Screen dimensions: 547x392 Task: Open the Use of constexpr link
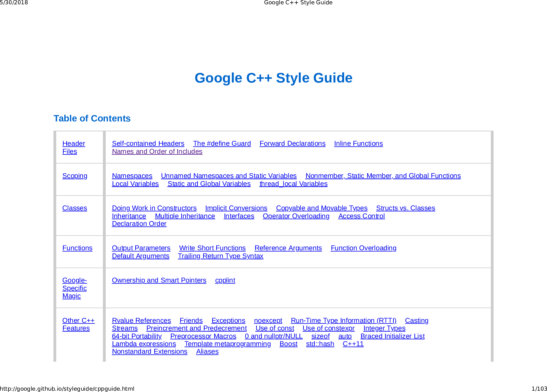(x=328, y=328)
